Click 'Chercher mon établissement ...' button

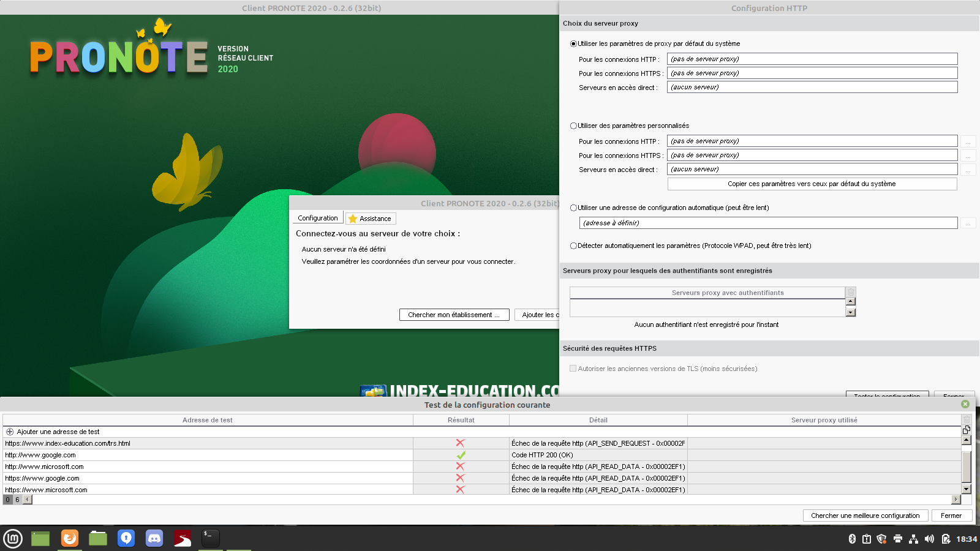pyautogui.click(x=454, y=315)
